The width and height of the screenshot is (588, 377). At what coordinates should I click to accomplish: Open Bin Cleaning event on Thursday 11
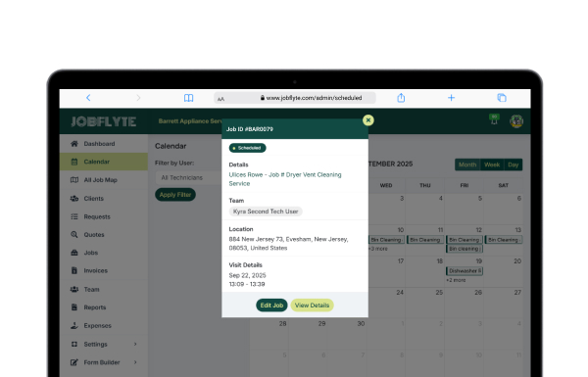425,240
